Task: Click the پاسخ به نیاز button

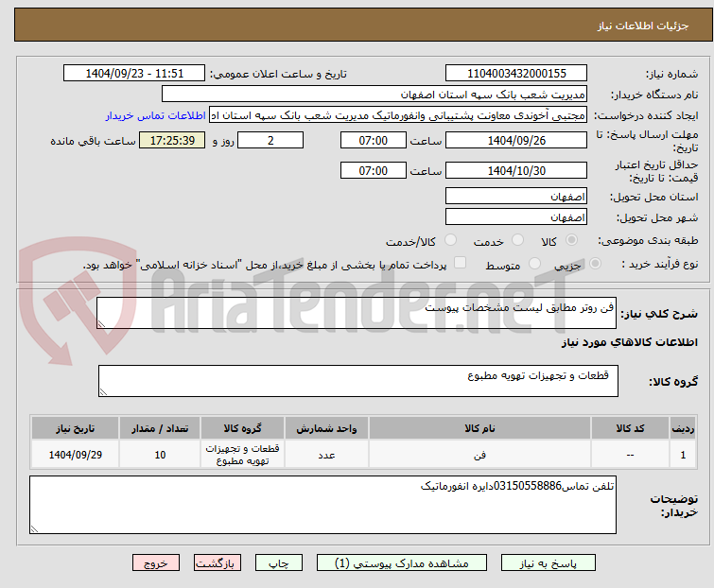Action: (548, 563)
